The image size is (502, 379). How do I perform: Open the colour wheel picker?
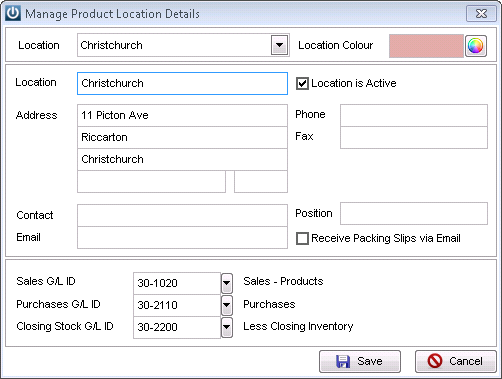[x=476, y=46]
